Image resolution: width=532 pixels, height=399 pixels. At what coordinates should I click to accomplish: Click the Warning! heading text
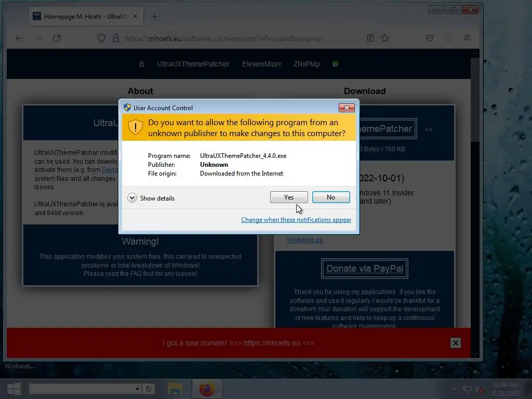[x=140, y=242]
